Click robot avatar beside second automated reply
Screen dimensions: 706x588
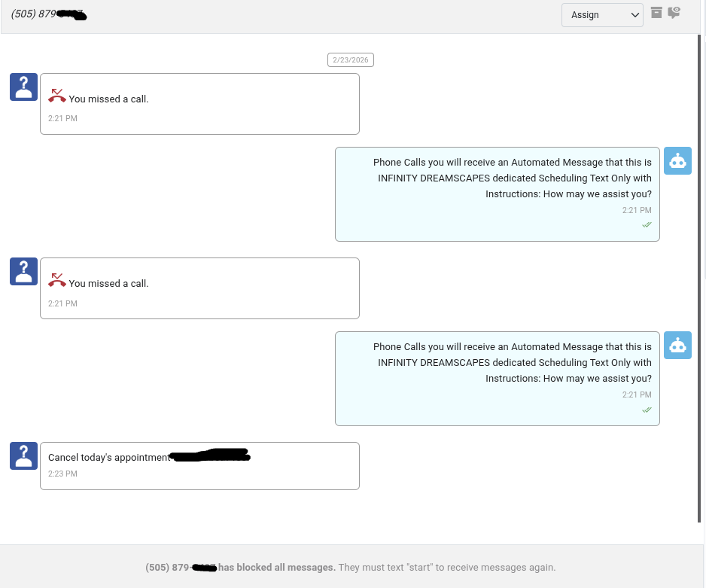677,345
